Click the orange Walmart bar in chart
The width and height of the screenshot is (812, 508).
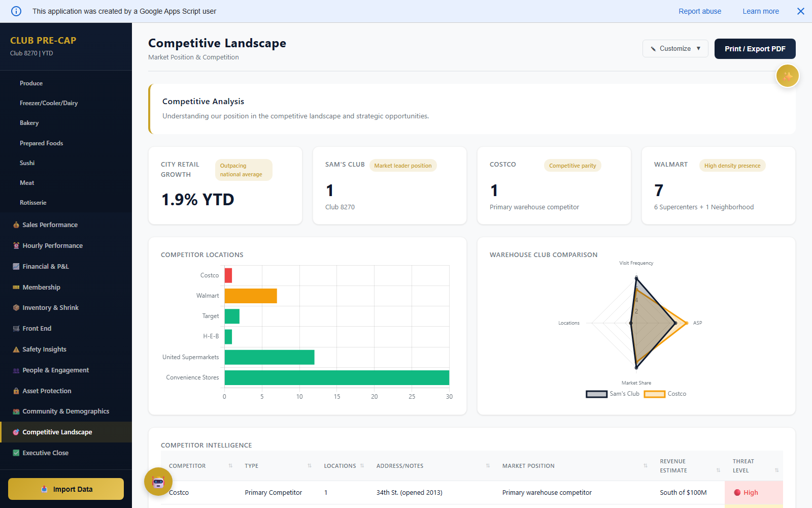(x=251, y=296)
